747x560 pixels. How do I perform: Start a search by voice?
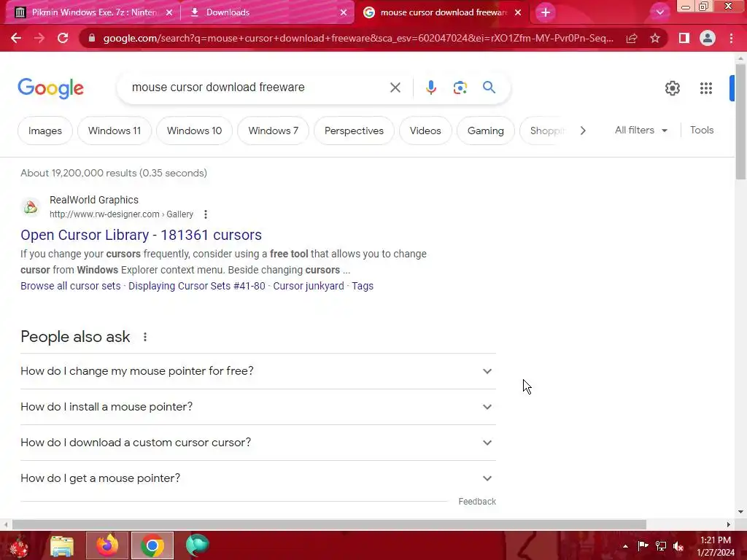[x=430, y=87]
